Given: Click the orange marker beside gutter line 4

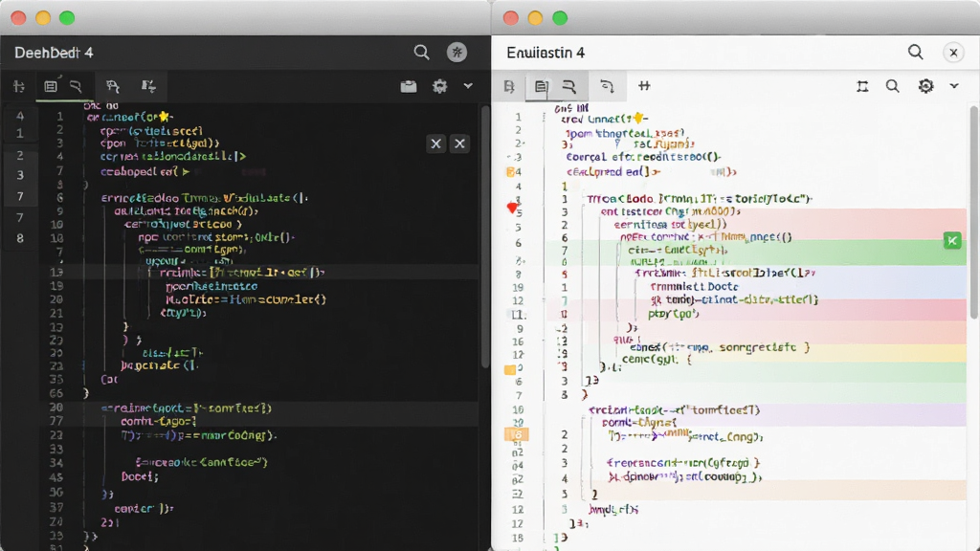Looking at the screenshot, I should point(510,172).
